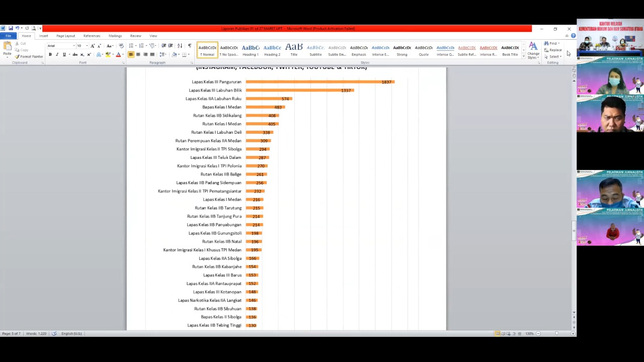Apply the yellow text highlight color
644x362 pixels.
(107, 54)
